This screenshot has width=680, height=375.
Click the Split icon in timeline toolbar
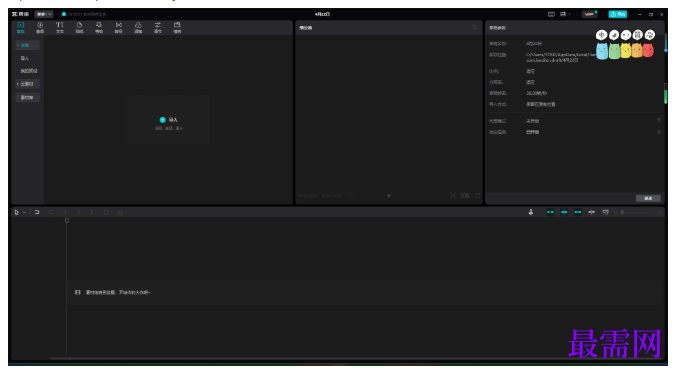click(65, 212)
